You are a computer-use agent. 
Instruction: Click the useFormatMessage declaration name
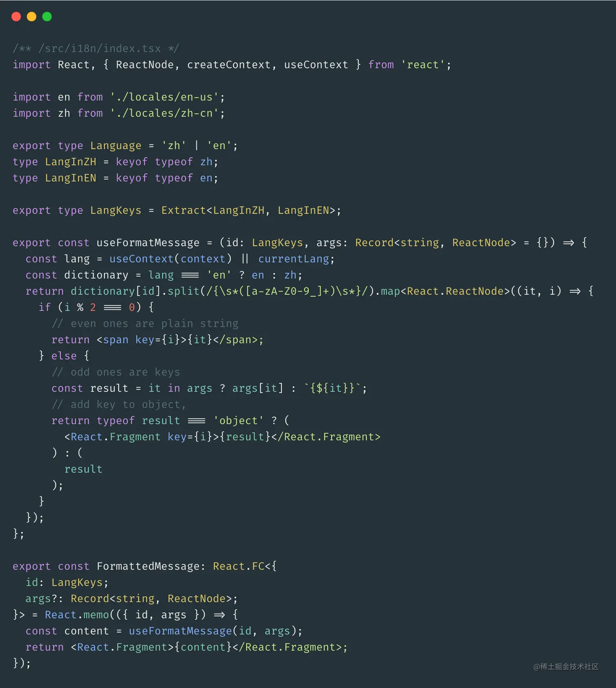click(148, 243)
